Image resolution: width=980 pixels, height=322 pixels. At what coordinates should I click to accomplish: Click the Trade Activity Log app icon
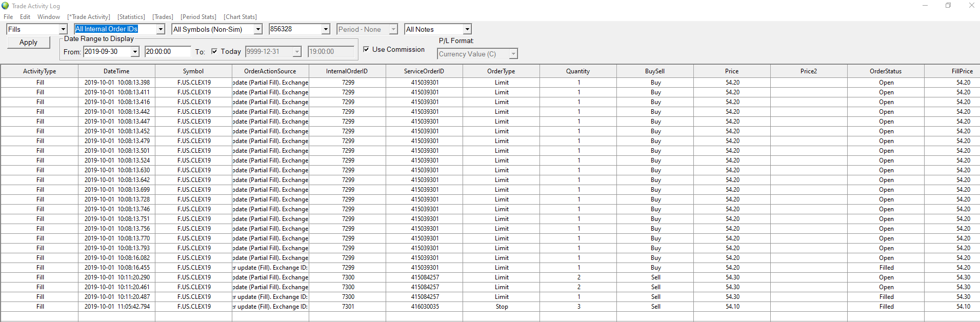[5, 6]
